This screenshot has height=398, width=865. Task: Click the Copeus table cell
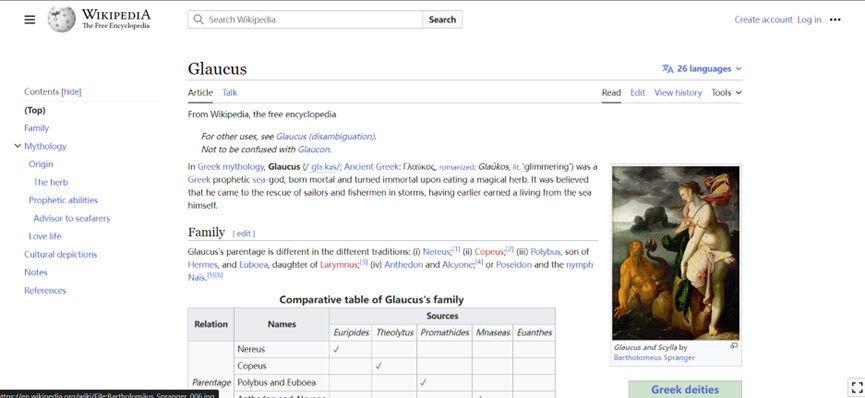pos(281,366)
